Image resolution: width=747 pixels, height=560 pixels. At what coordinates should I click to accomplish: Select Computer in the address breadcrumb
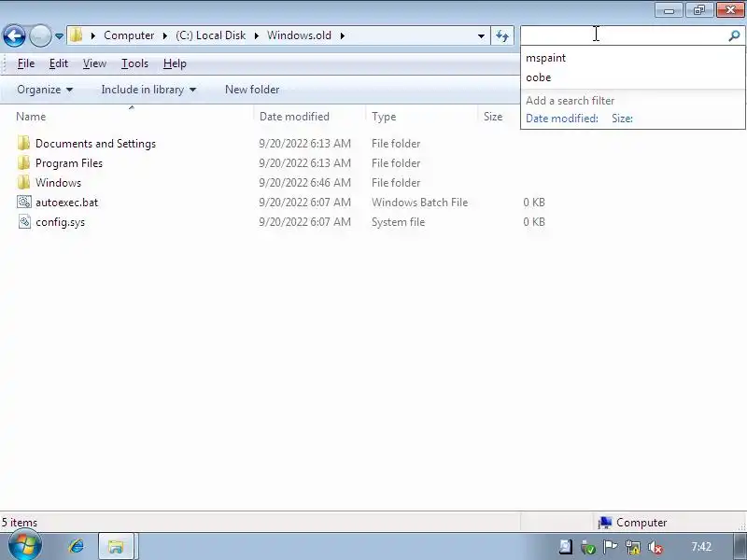coord(129,35)
